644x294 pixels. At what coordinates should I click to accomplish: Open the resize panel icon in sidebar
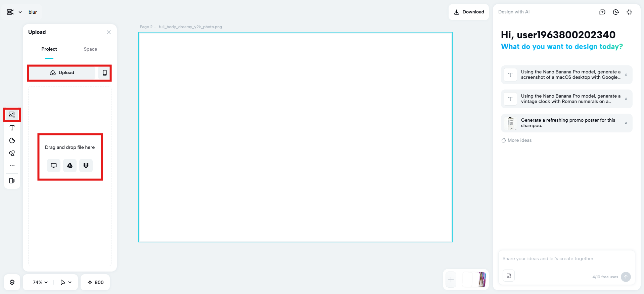12,181
